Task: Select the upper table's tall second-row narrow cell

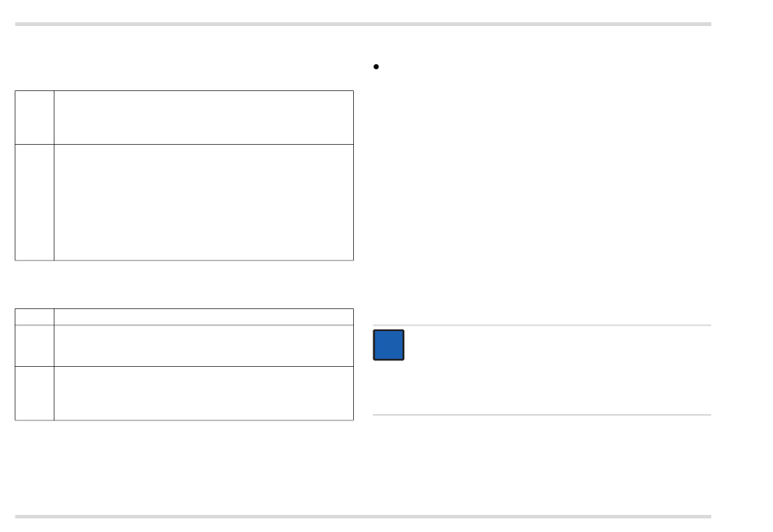Action: pyautogui.click(x=34, y=203)
